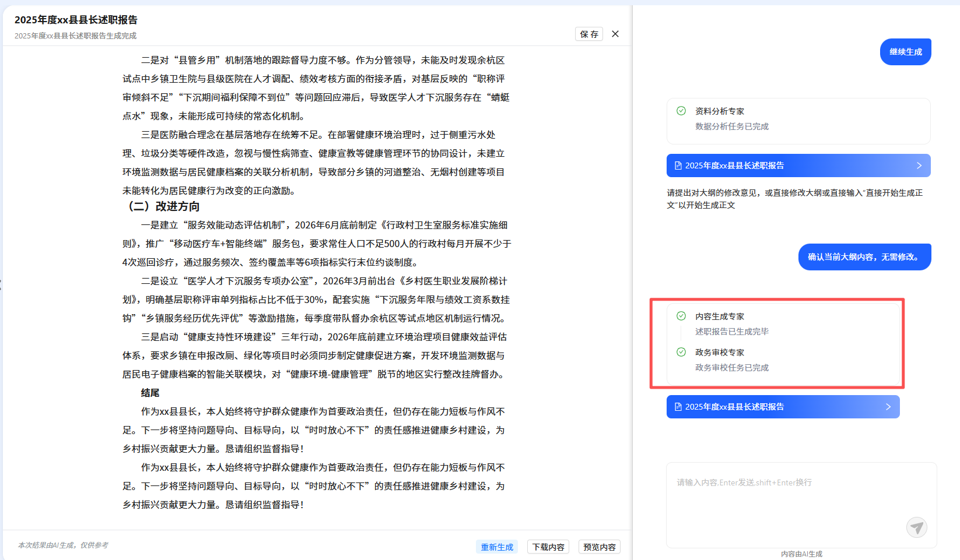Click the 确认当前大纲内容，无需修改。 message bubble
This screenshot has height=560, width=960.
(864, 257)
